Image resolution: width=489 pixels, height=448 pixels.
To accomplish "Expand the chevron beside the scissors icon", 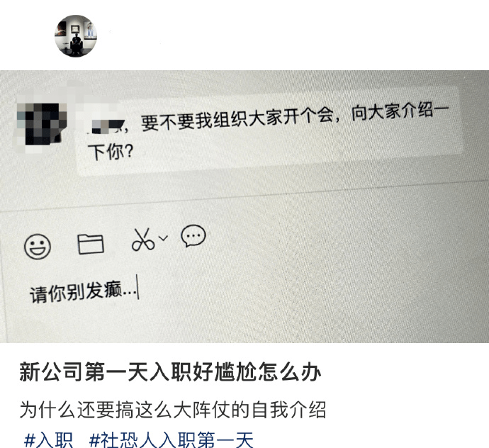I will click(x=163, y=238).
